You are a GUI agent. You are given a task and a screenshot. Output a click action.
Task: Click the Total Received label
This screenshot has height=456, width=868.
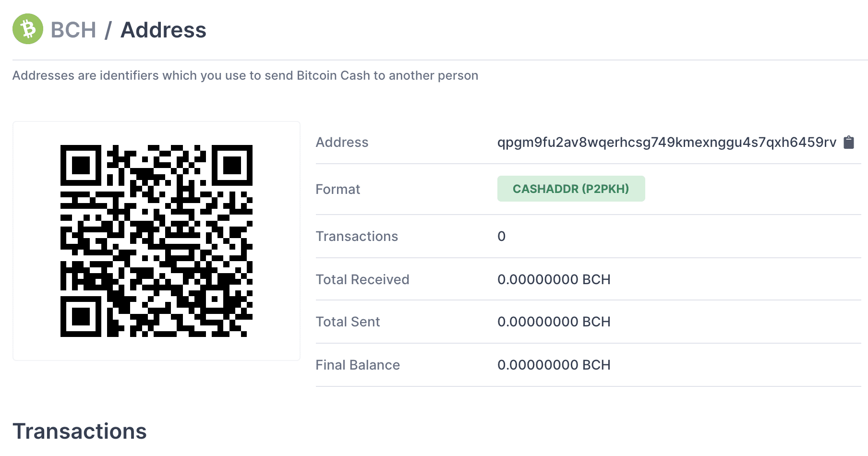tap(362, 279)
